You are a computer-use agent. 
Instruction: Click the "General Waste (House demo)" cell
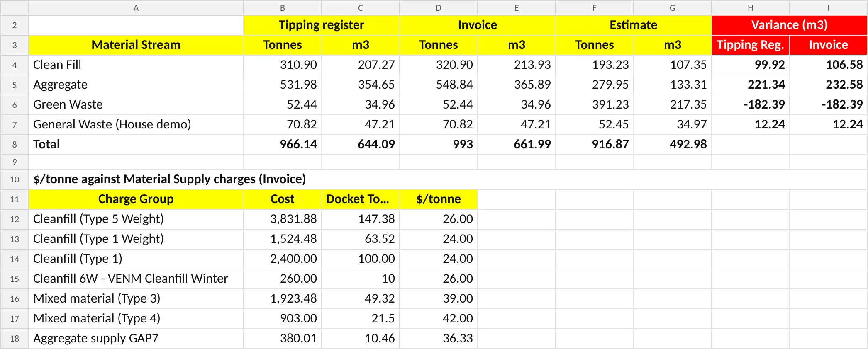136,124
